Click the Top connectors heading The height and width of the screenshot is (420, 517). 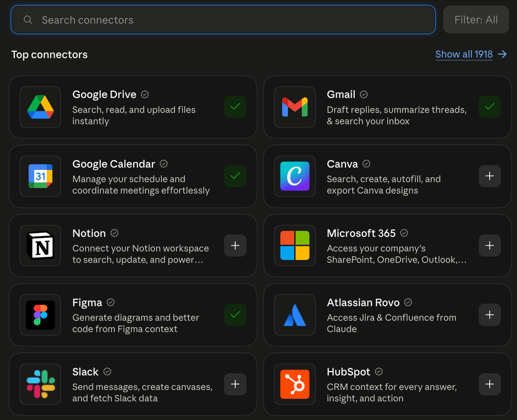49,55
